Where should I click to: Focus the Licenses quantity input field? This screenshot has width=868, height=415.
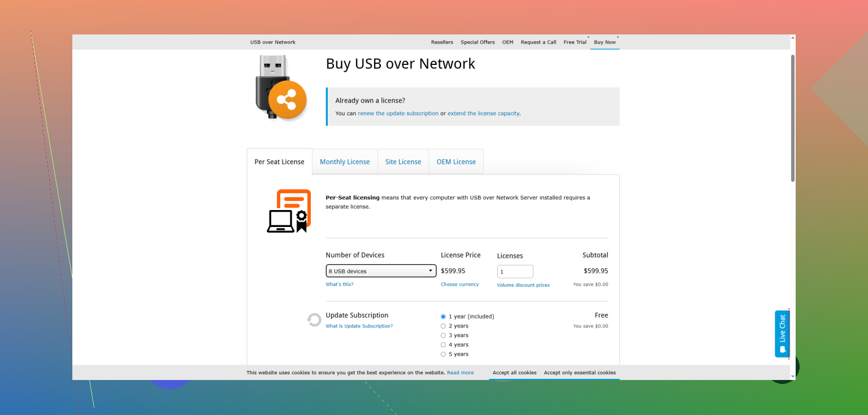(x=515, y=272)
